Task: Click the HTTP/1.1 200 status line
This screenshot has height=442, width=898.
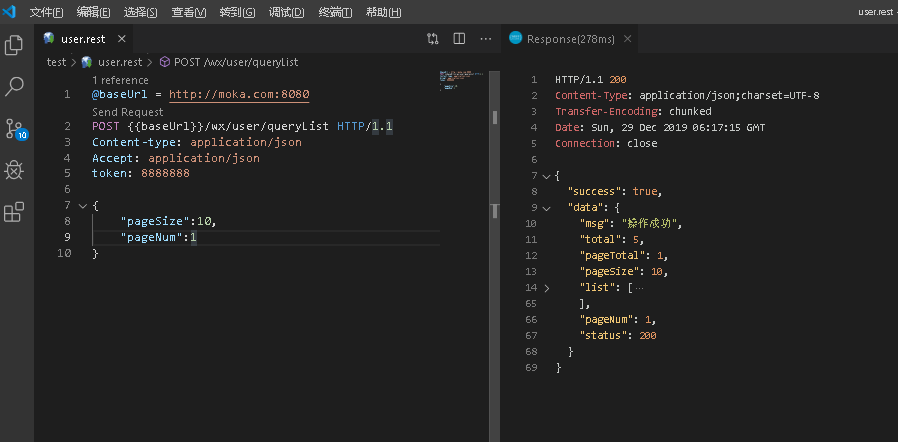Action: point(592,80)
